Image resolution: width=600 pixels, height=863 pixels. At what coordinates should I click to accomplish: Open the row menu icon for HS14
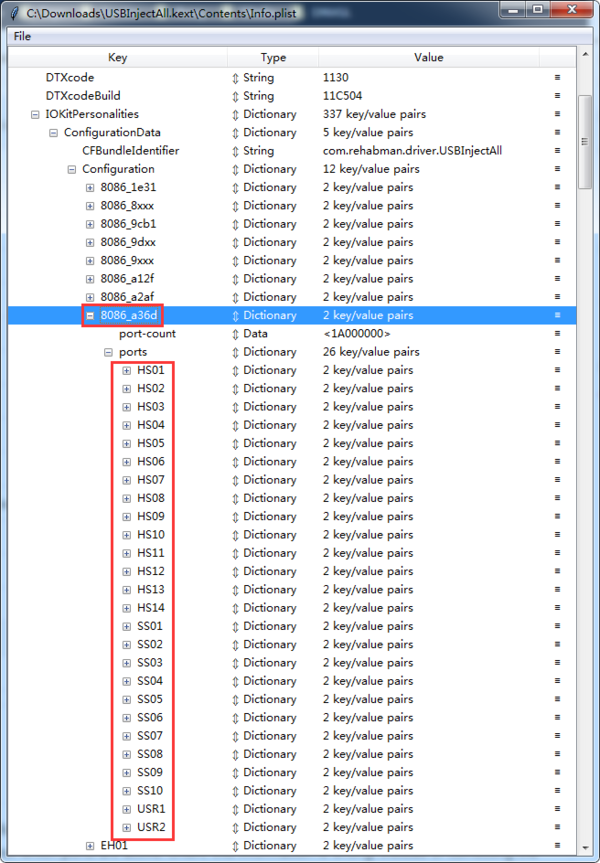pos(557,608)
